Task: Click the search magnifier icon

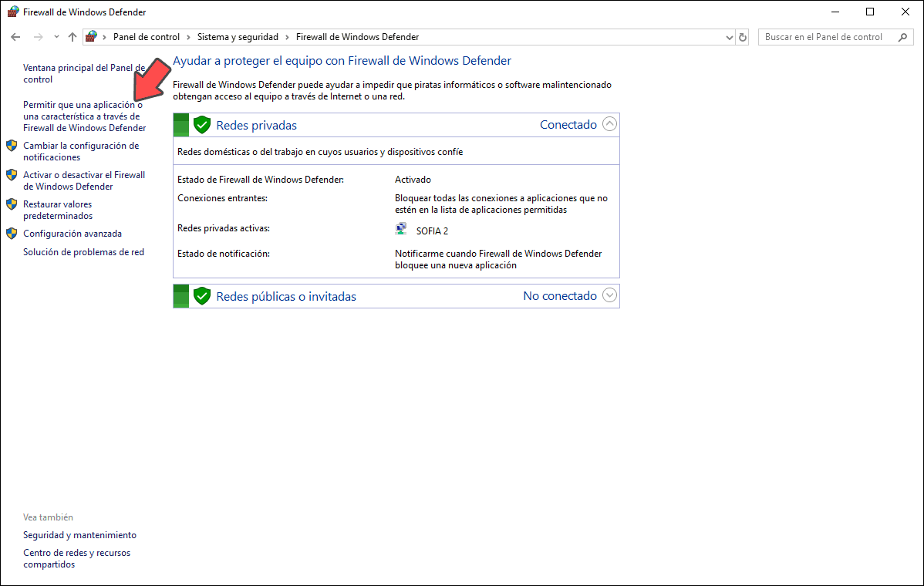Action: tap(902, 36)
